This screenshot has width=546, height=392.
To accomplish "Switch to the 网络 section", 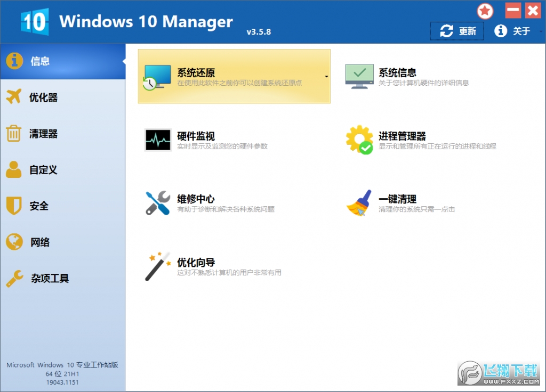I will click(63, 242).
